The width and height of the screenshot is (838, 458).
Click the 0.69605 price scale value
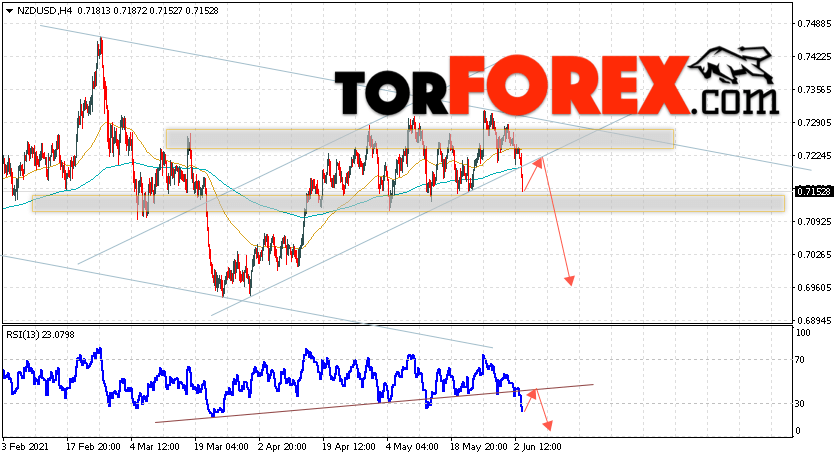click(x=814, y=288)
